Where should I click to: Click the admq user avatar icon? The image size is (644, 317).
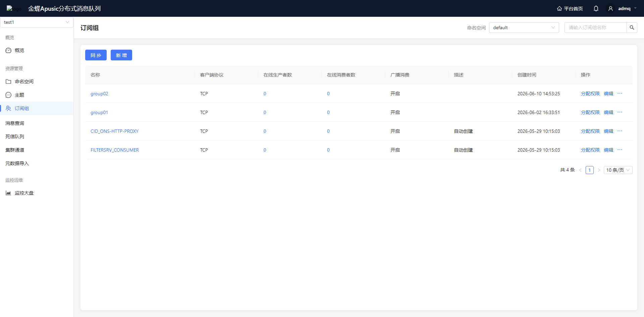(x=610, y=8)
